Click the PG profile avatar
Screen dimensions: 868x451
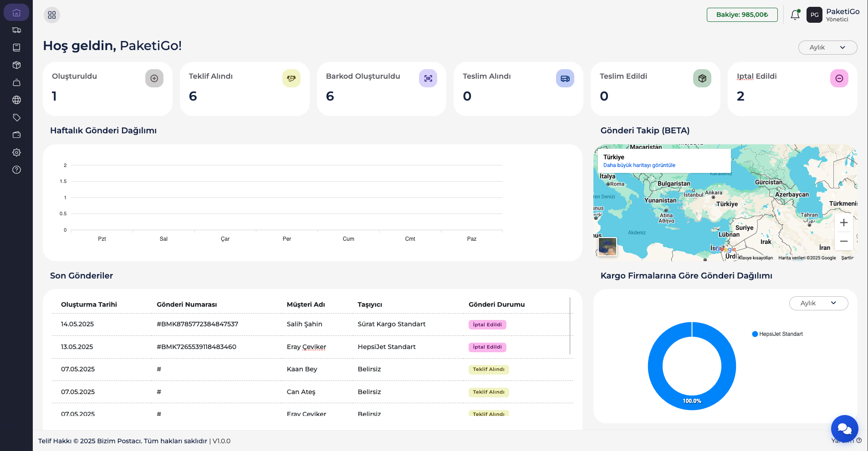click(x=815, y=15)
